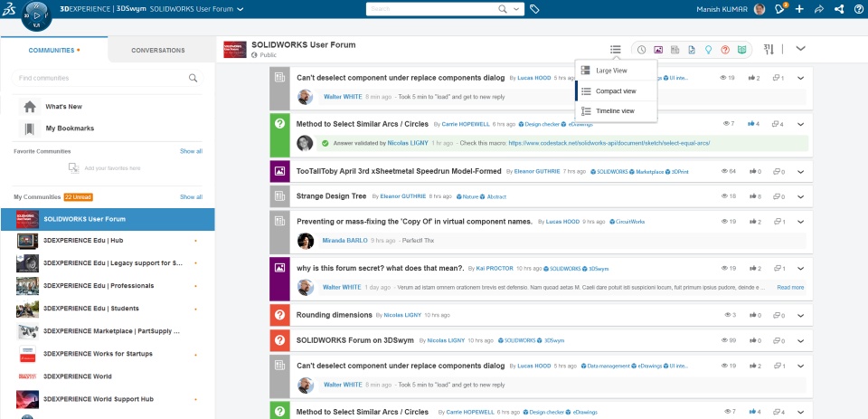The height and width of the screenshot is (419, 868).
Task: Like SOLIDWORKS Forum on 3DSwym post
Action: point(751,340)
